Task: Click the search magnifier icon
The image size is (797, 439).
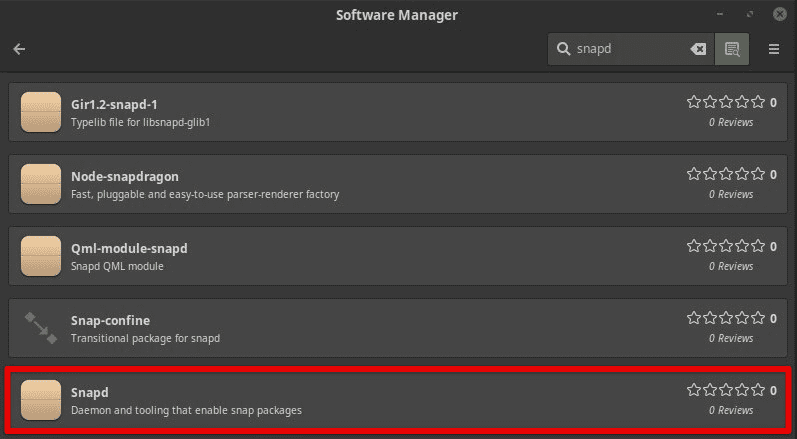Action: click(x=563, y=49)
